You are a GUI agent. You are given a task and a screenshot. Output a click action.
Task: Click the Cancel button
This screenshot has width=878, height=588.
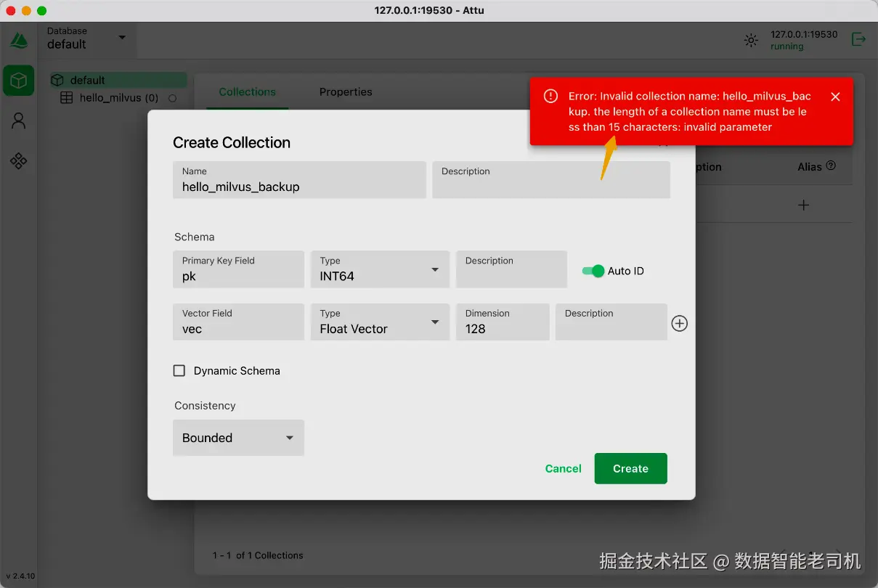point(564,468)
